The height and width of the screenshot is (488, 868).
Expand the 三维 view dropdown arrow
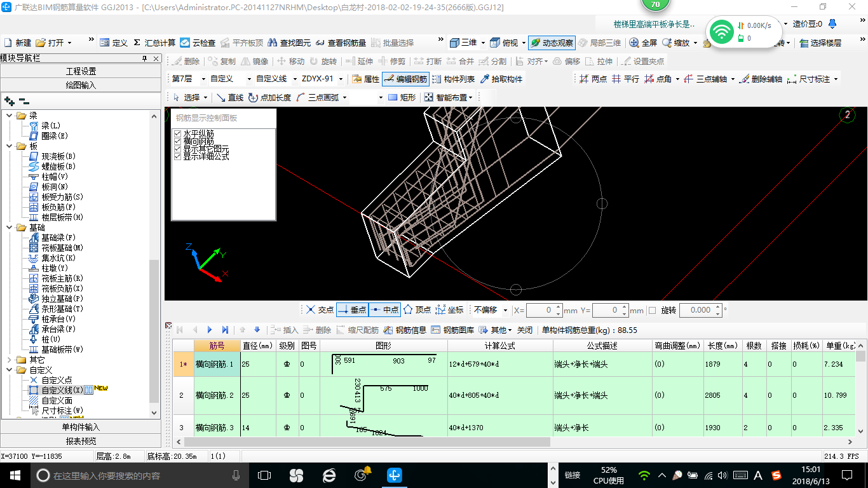484,43
